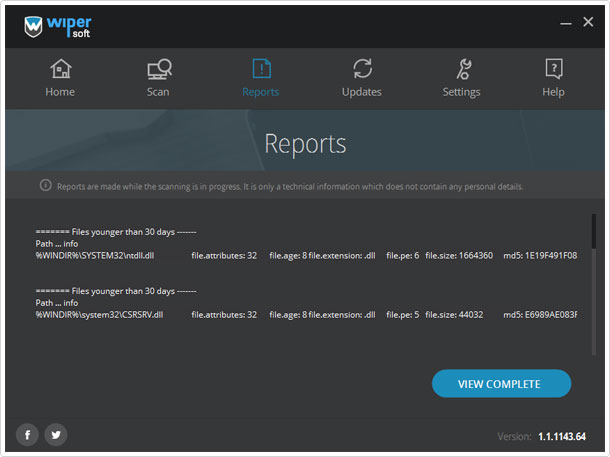Screen dimensions: 610x457
Task: Click the Help question mark icon
Action: point(554,69)
